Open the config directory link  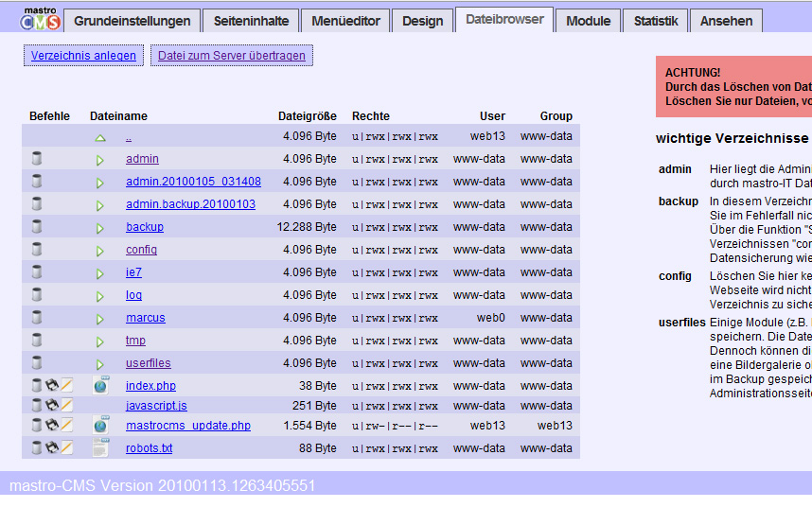click(x=141, y=250)
